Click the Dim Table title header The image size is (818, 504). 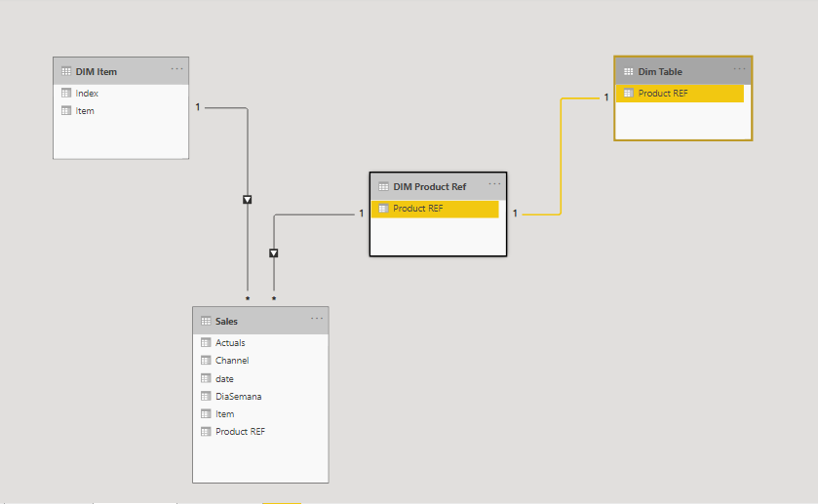660,71
